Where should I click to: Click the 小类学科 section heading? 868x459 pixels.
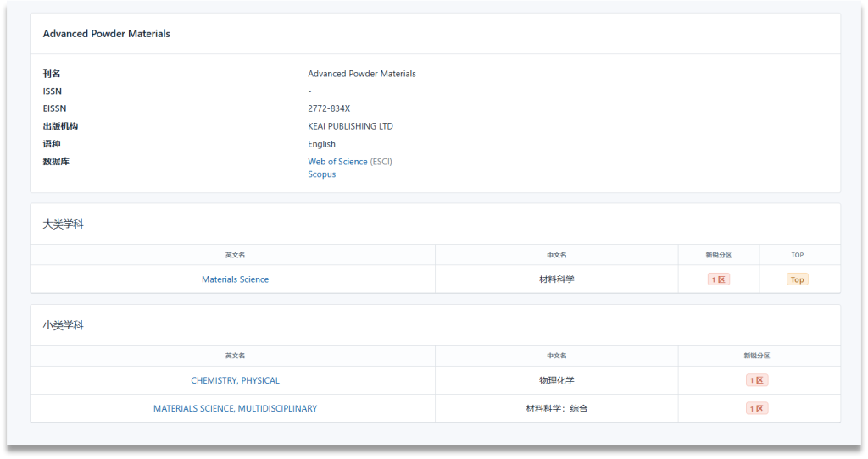click(63, 325)
